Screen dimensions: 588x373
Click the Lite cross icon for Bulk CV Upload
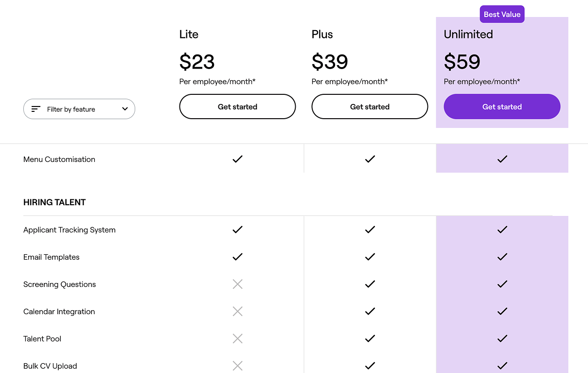pyautogui.click(x=237, y=366)
